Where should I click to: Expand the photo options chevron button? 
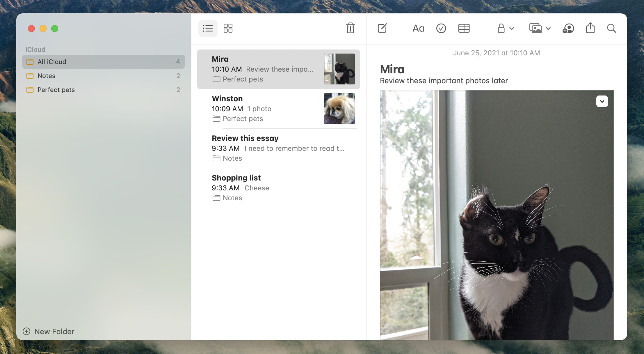click(602, 101)
